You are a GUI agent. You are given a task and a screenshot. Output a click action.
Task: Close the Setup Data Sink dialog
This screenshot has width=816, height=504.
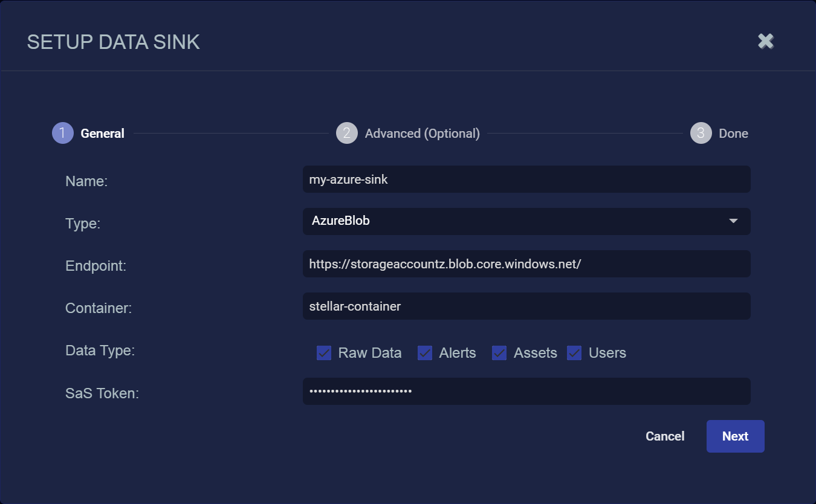pos(766,41)
